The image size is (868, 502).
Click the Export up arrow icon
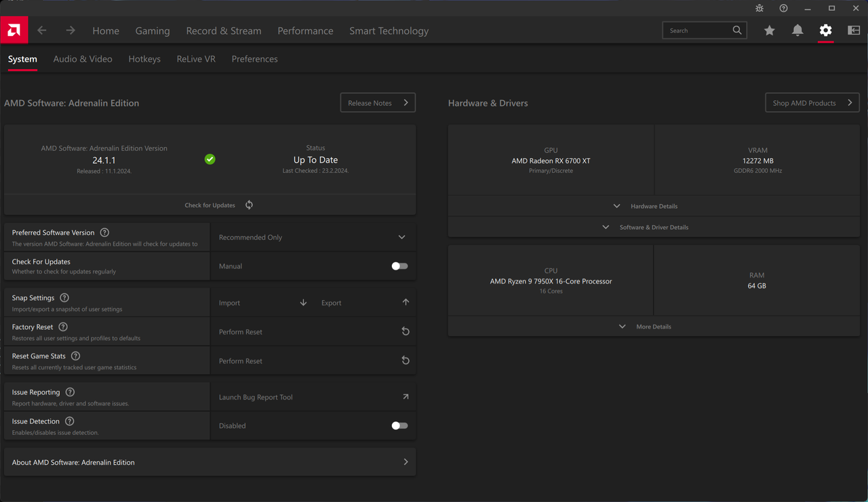pyautogui.click(x=406, y=303)
